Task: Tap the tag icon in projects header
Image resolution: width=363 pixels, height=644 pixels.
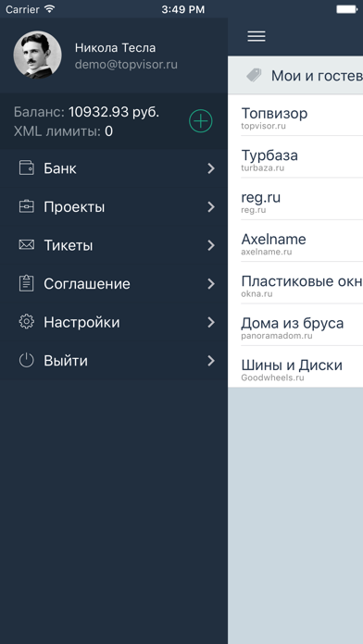Action: [x=254, y=75]
